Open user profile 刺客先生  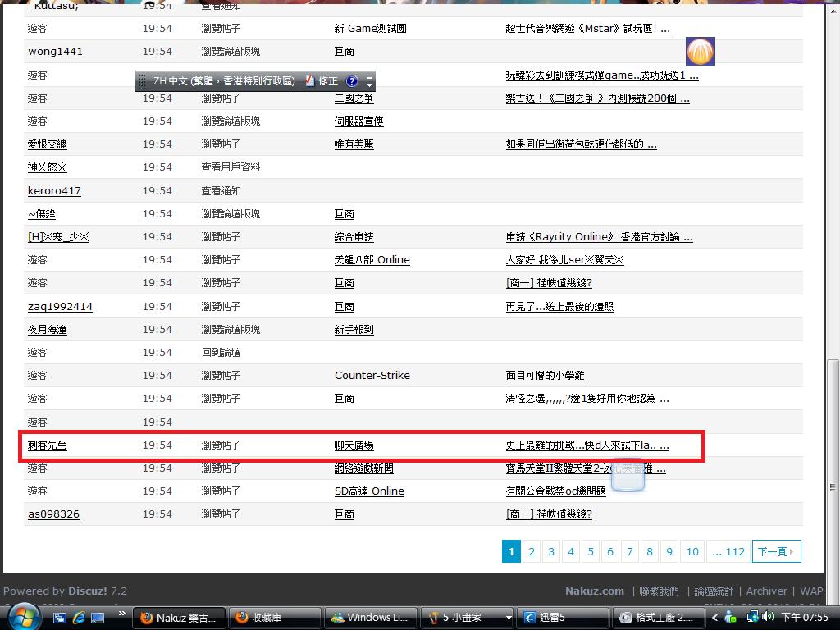(47, 445)
